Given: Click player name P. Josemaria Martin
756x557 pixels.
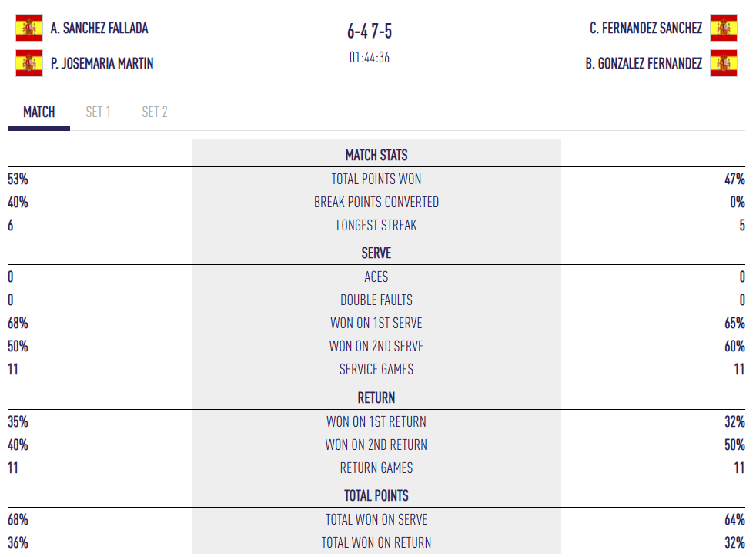Looking at the screenshot, I should (102, 63).
